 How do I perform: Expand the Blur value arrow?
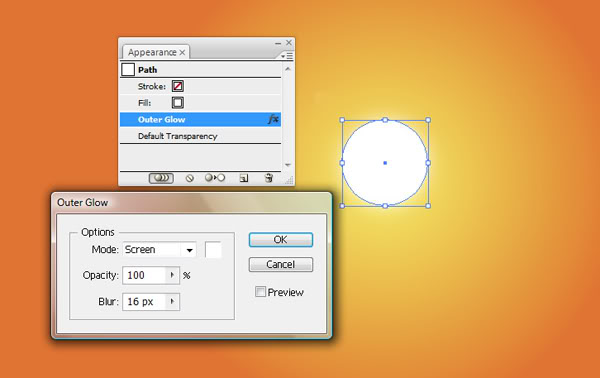(x=172, y=301)
